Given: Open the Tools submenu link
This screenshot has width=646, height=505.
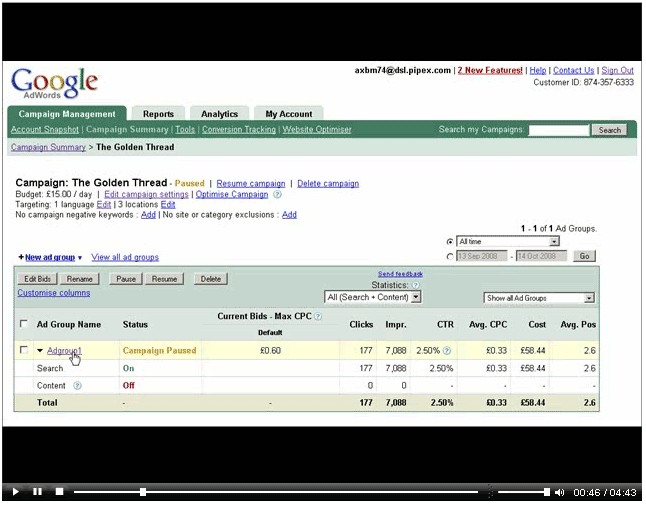Looking at the screenshot, I should [x=185, y=129].
